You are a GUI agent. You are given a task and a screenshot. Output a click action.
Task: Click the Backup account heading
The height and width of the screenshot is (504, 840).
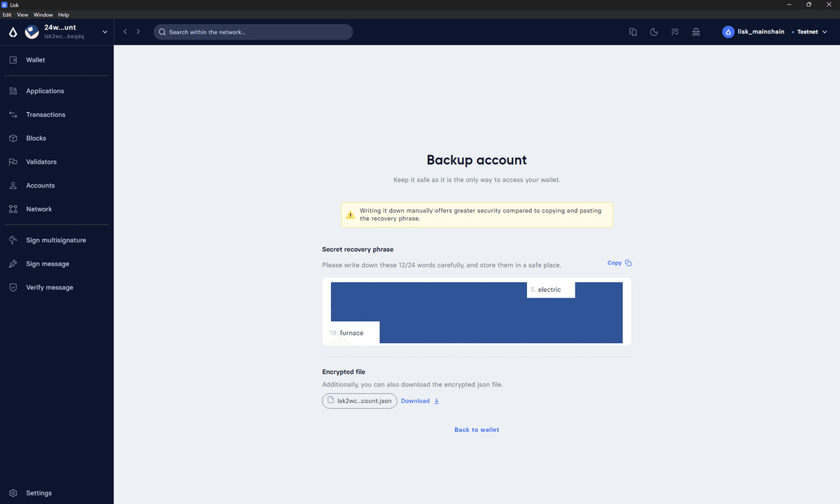point(477,160)
